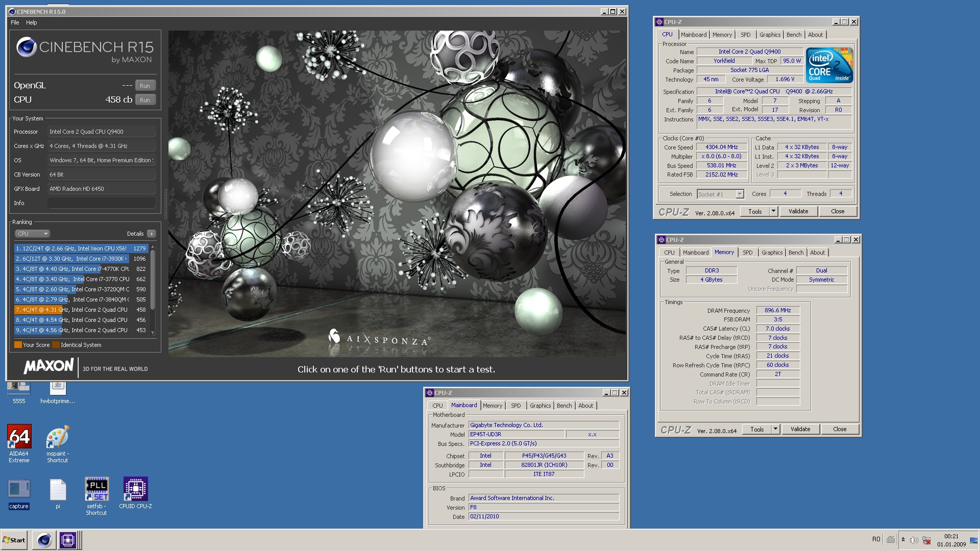This screenshot has height=551, width=980.
Task: Click the taskbar clock
Action: pos(951,540)
